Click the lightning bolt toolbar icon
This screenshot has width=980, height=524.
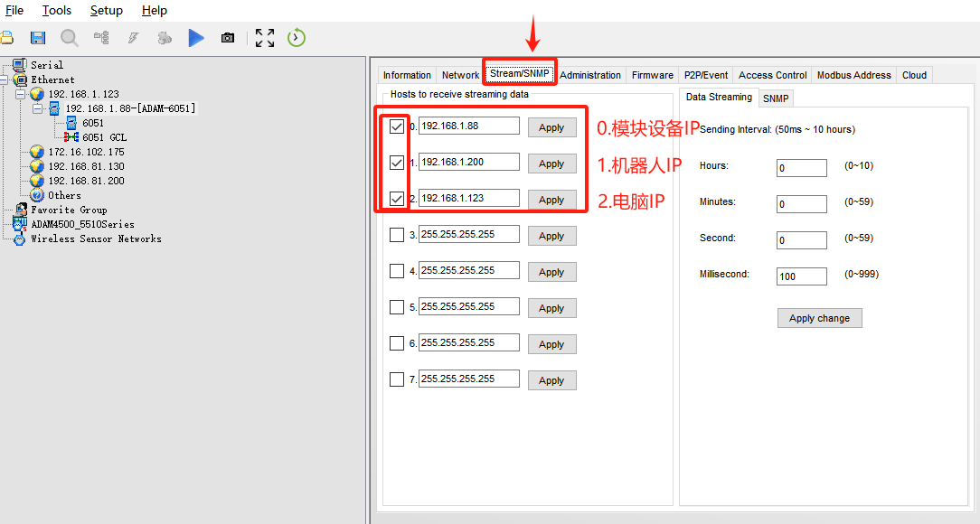(x=133, y=38)
